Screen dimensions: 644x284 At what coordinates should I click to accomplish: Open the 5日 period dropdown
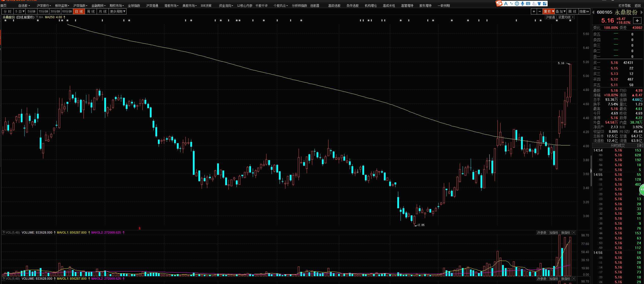(x=19, y=11)
